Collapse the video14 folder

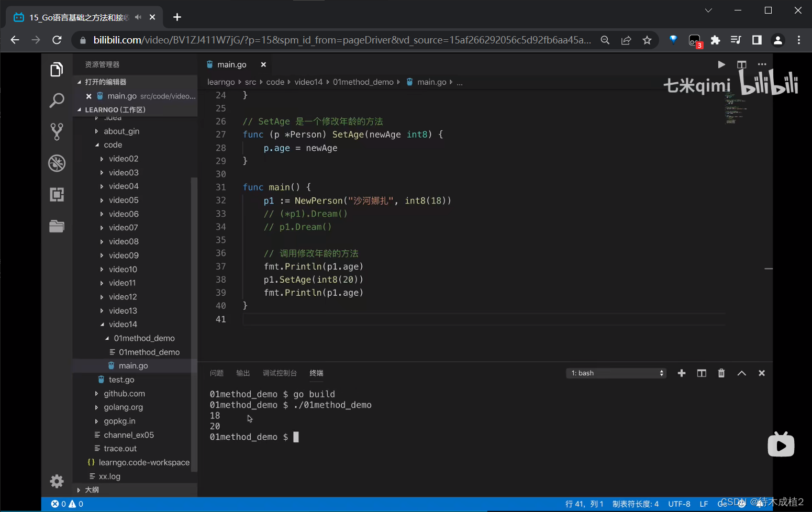[x=123, y=324]
